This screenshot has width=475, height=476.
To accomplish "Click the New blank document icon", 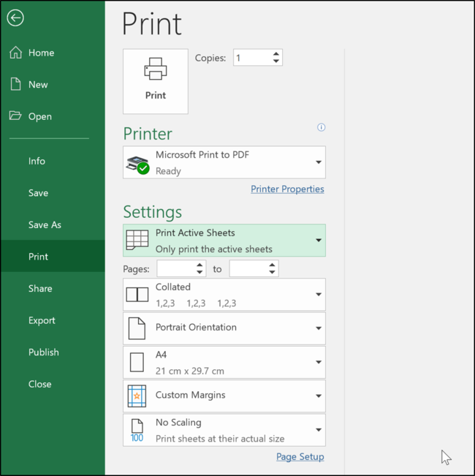I will click(x=15, y=84).
